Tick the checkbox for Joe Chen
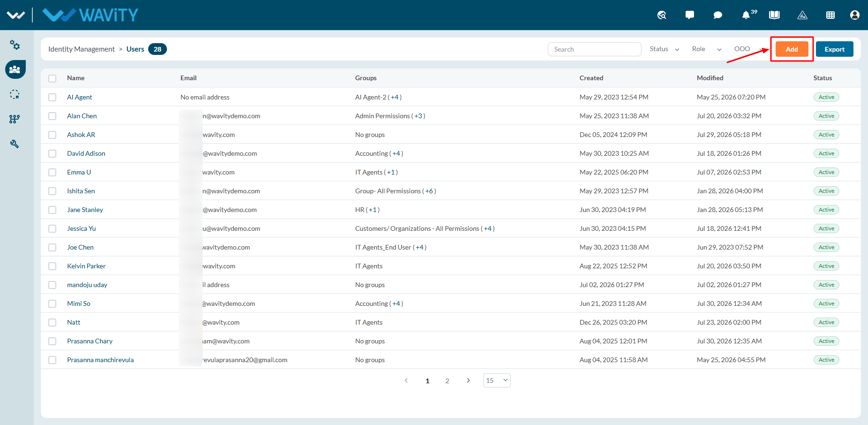 [52, 247]
